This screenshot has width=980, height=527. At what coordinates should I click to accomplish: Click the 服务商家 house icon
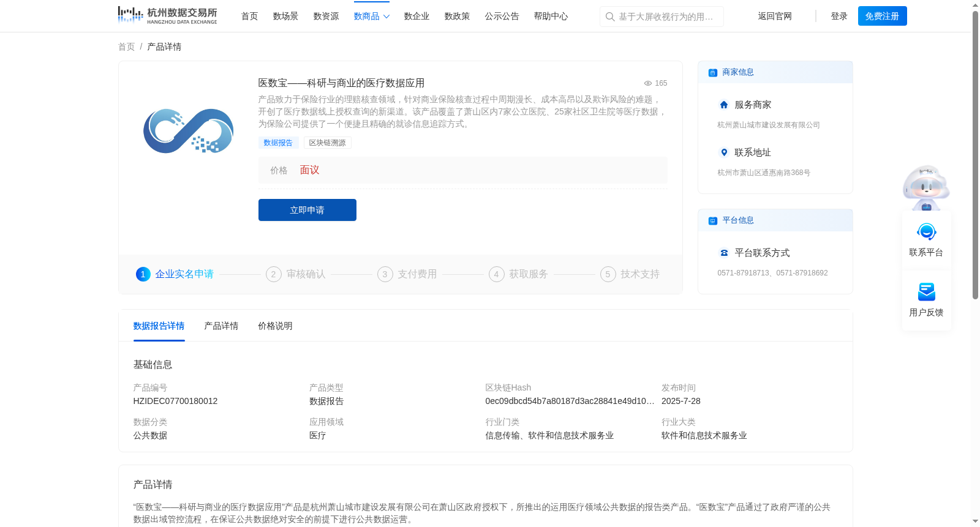point(724,105)
